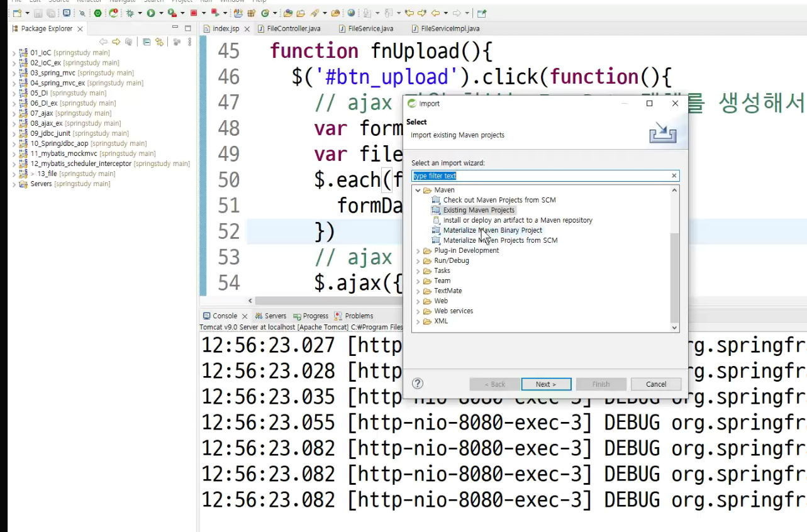Click the wizard list scroll-down arrow

674,328
